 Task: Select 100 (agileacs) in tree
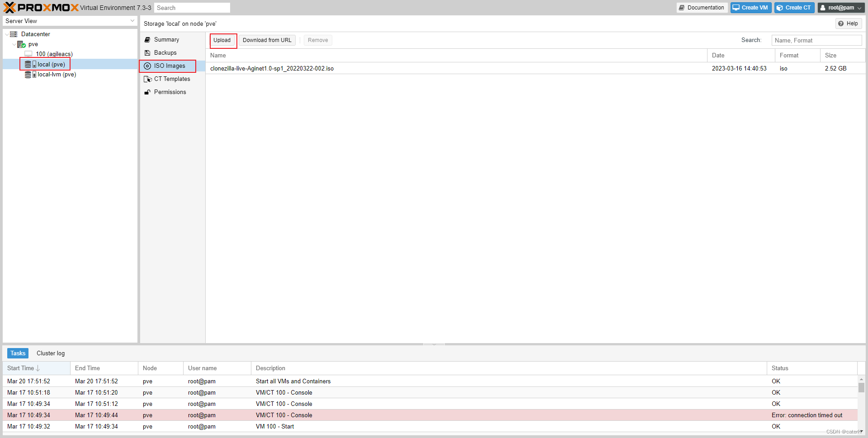54,54
